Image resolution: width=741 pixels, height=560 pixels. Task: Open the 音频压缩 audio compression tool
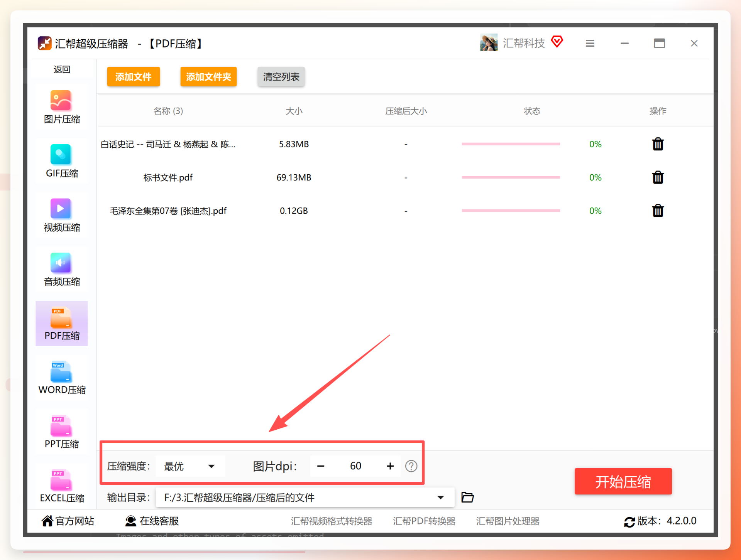pos(62,270)
